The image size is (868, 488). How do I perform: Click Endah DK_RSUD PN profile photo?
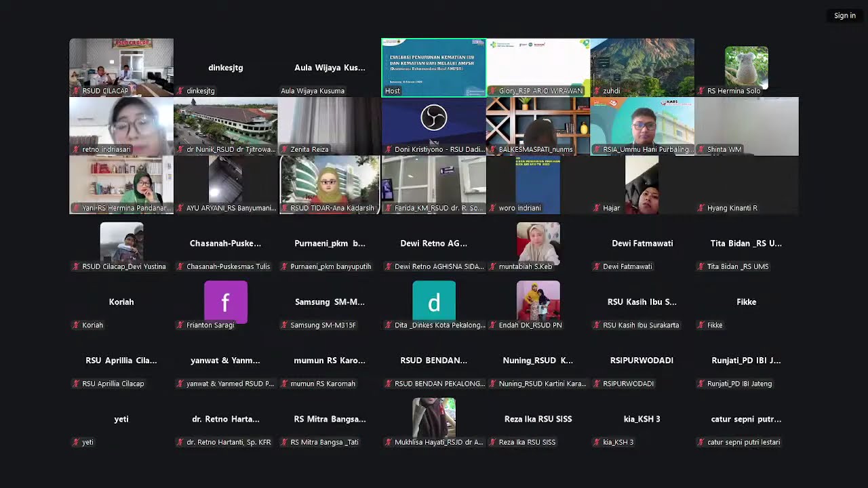pyautogui.click(x=538, y=301)
